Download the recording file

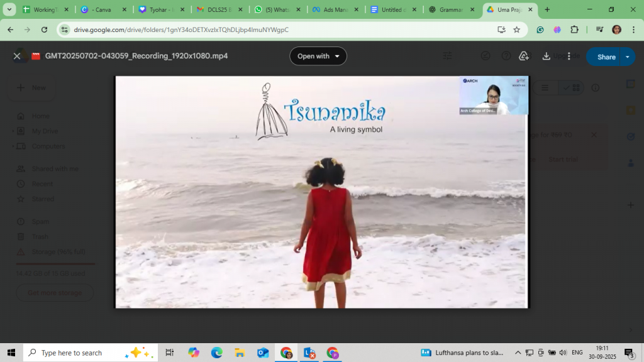pyautogui.click(x=546, y=56)
